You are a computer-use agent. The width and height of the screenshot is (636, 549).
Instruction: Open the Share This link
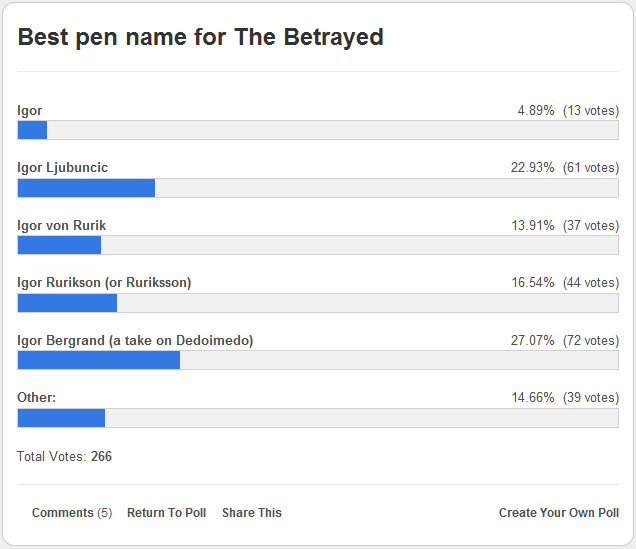(x=252, y=513)
